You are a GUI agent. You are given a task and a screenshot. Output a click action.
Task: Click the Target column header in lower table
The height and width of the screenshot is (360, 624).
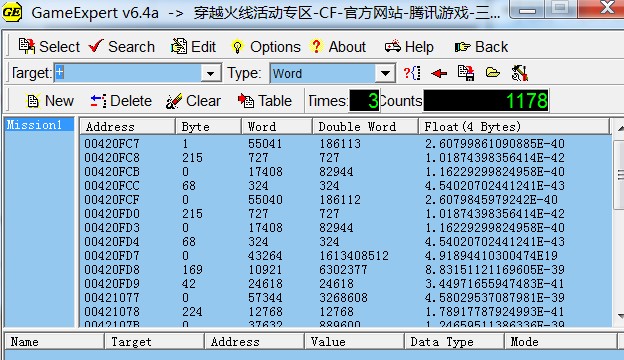pyautogui.click(x=154, y=342)
